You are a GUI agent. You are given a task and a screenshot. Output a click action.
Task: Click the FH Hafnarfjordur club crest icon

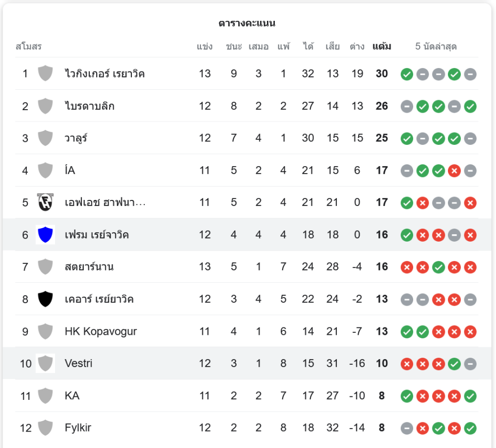click(45, 202)
